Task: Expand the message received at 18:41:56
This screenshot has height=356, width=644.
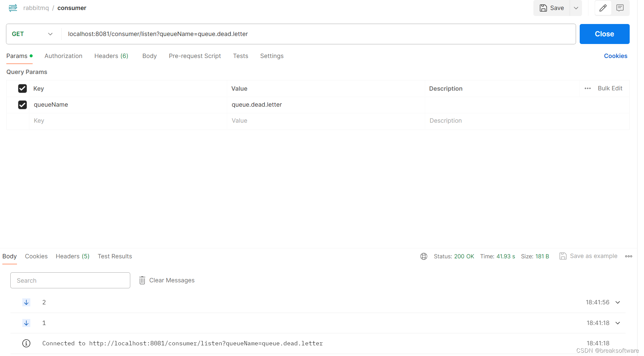Action: pyautogui.click(x=618, y=302)
